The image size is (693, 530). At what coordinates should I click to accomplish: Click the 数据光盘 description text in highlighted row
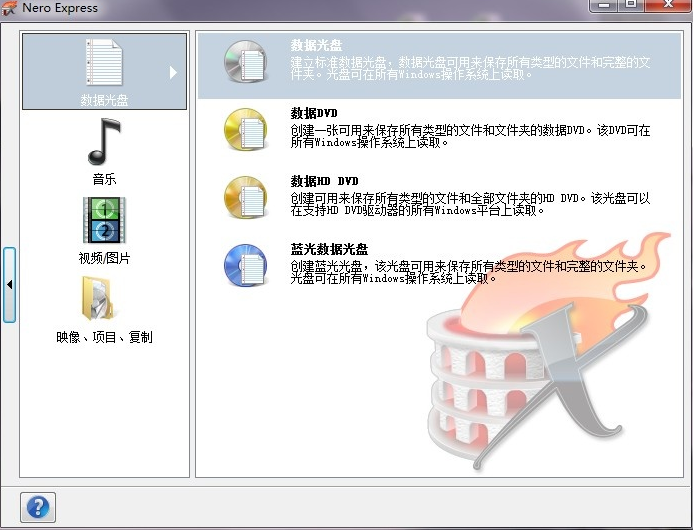pos(470,68)
